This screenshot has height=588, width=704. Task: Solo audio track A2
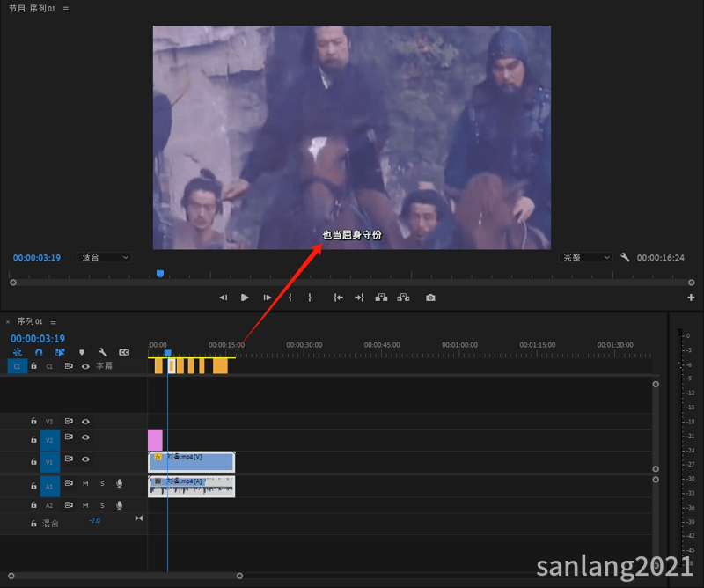click(x=102, y=505)
